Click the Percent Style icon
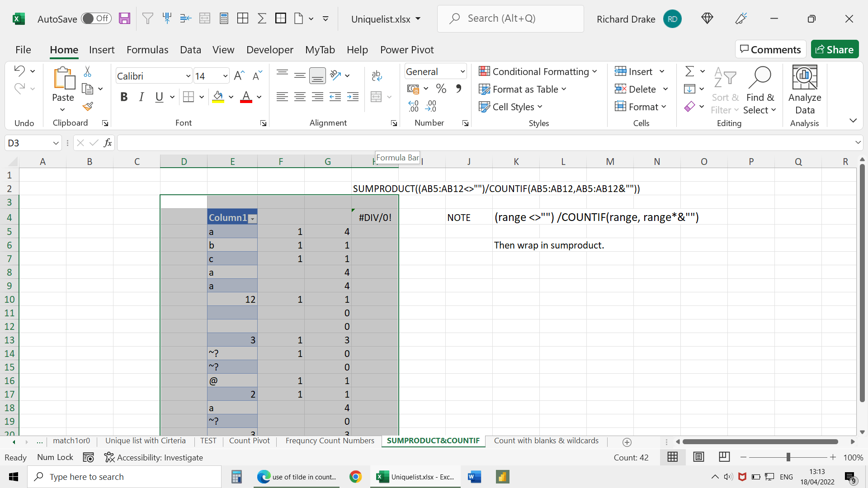Viewport: 868px width, 488px height. 441,89
